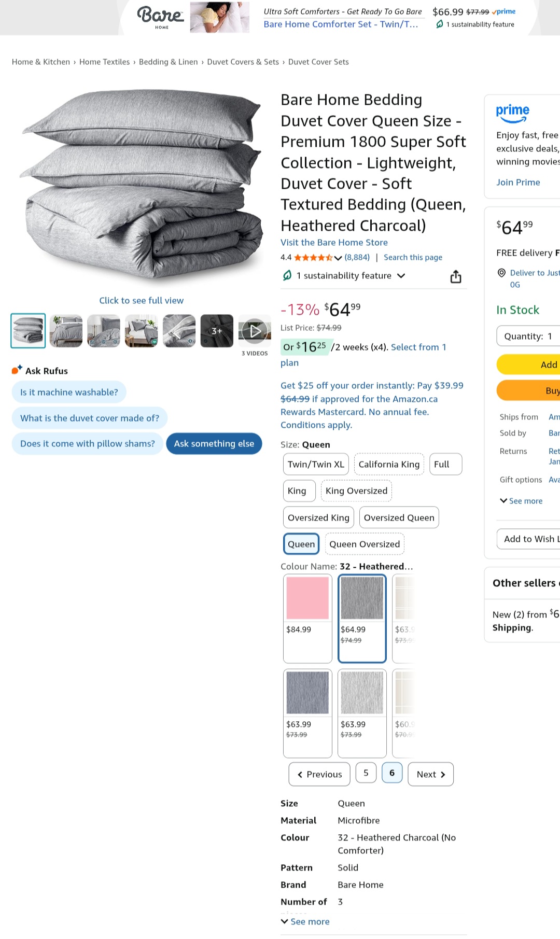This screenshot has height=939, width=560.
Task: Play the product videos thumbnail
Action: tap(255, 331)
